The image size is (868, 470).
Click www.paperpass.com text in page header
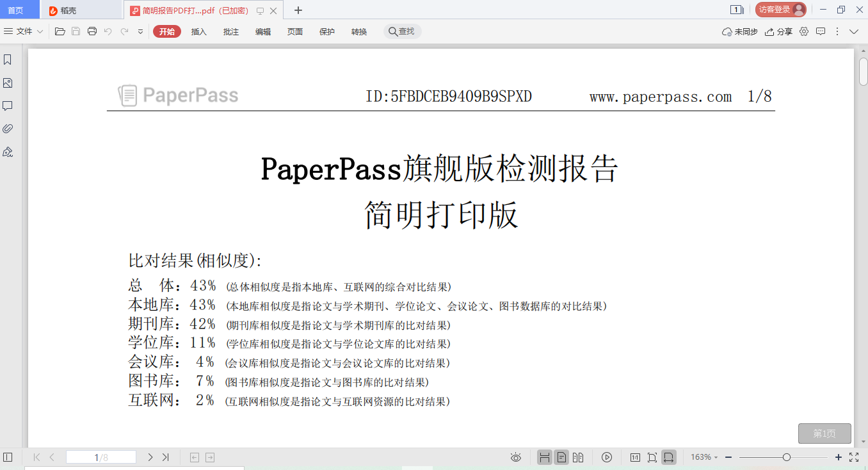point(661,97)
